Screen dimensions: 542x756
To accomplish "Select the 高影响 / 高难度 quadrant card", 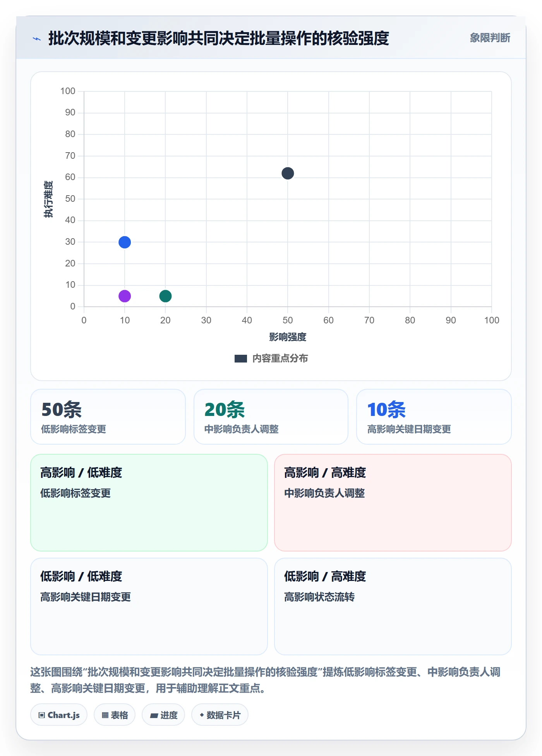I will coord(393,503).
